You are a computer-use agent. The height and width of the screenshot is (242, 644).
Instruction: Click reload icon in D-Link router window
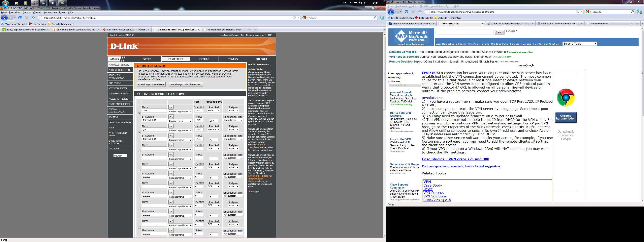pyautogui.click(x=20, y=18)
